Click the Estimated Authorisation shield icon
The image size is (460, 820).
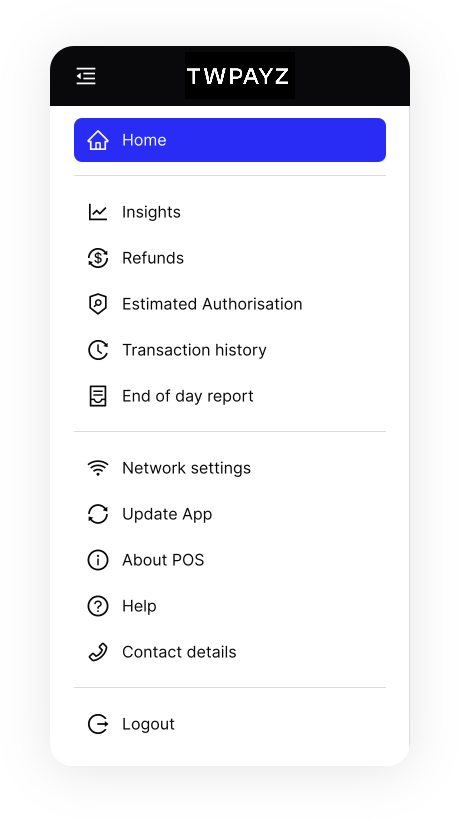coord(98,304)
